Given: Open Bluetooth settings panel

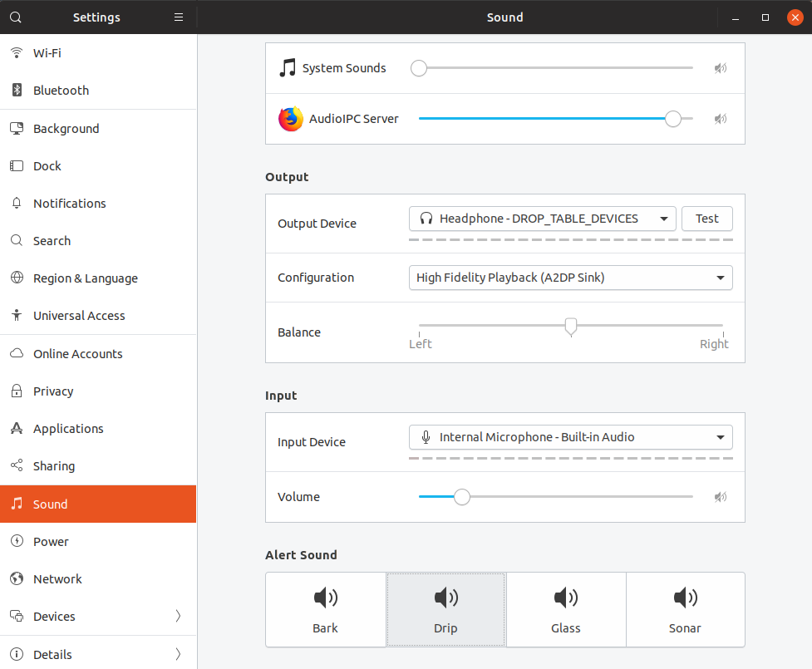Looking at the screenshot, I should point(98,90).
